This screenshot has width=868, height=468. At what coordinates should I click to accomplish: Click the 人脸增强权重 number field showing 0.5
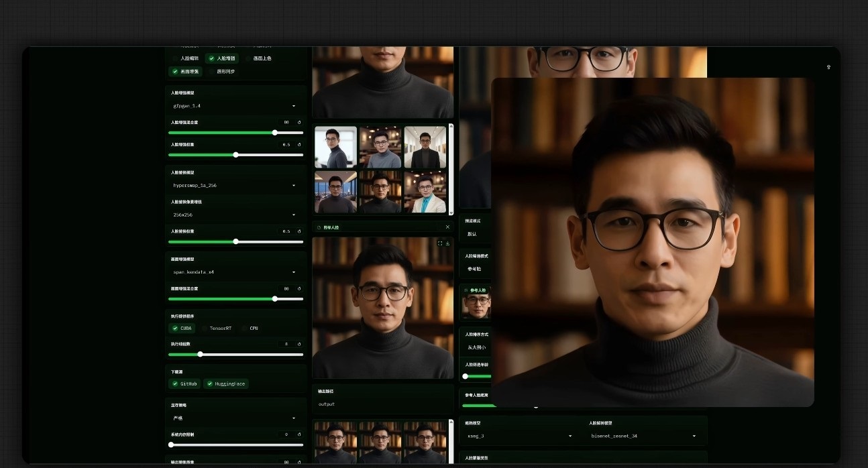click(286, 144)
